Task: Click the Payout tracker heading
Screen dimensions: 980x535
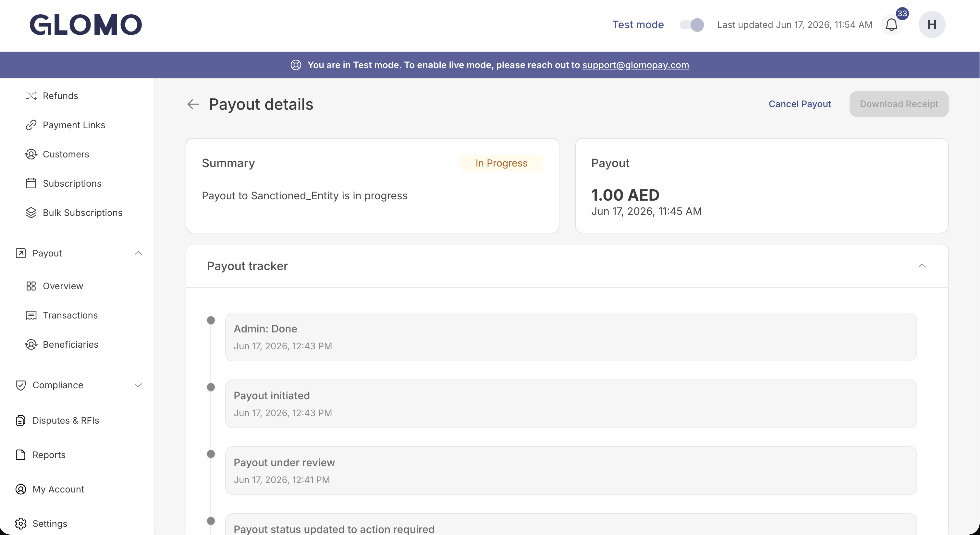Action: 247,266
